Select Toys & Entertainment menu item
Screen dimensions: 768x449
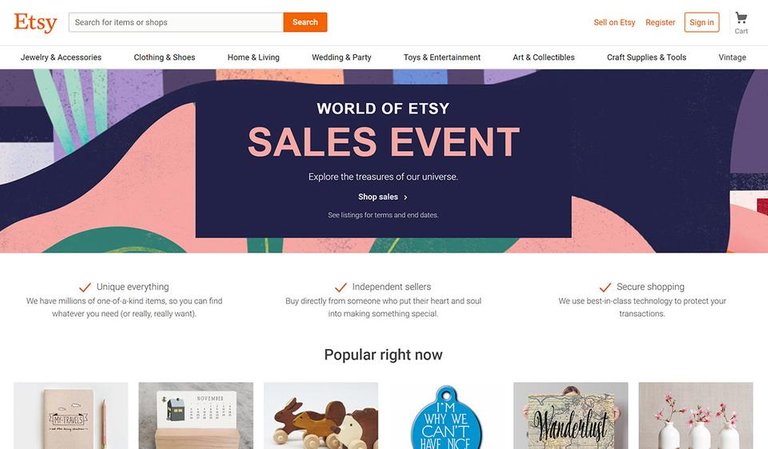tap(442, 58)
